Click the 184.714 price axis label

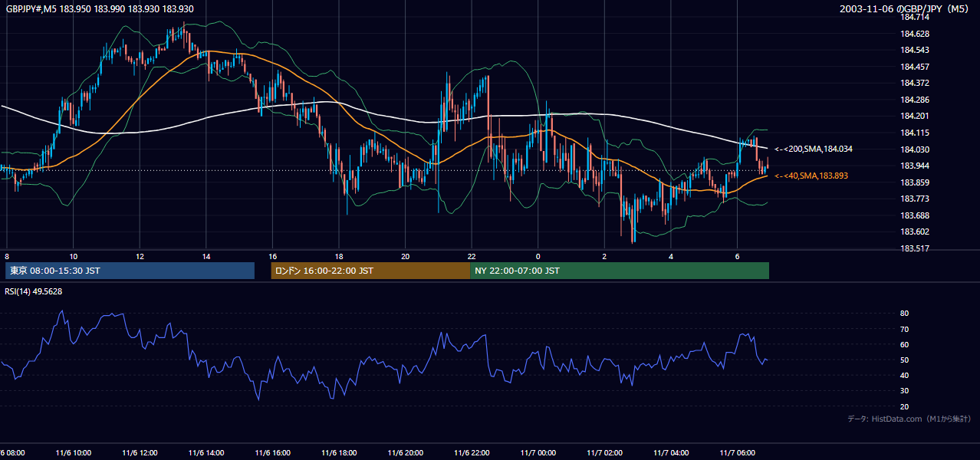point(915,17)
